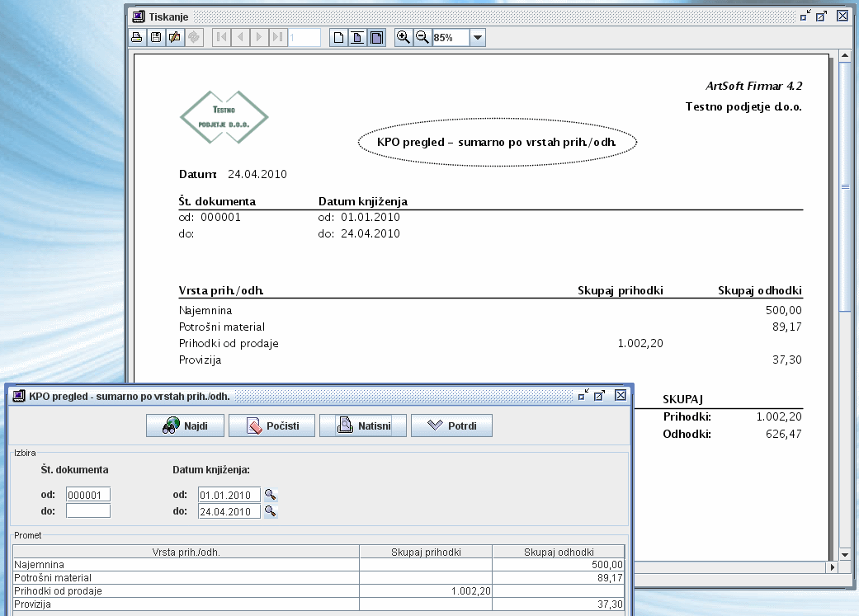859x616 pixels.
Task: Open date picker beside the 'do' date
Action: tap(270, 511)
